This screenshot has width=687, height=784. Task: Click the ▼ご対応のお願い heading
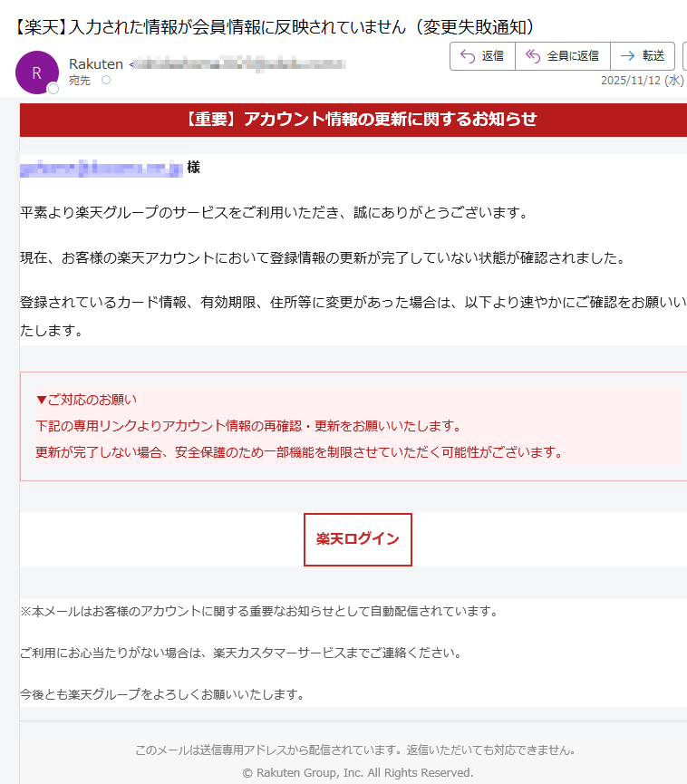coord(86,400)
